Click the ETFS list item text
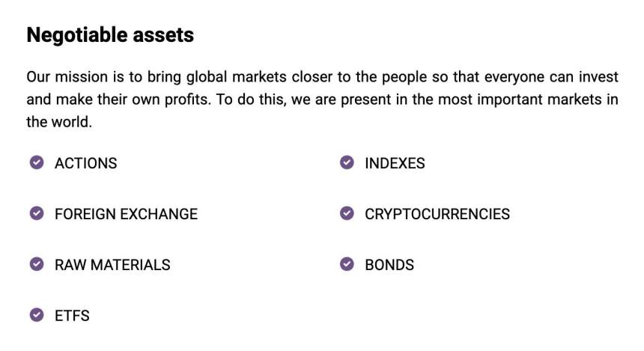 (x=72, y=316)
